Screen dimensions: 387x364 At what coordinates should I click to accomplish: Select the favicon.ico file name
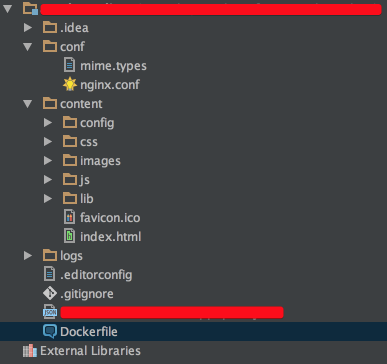click(x=110, y=218)
